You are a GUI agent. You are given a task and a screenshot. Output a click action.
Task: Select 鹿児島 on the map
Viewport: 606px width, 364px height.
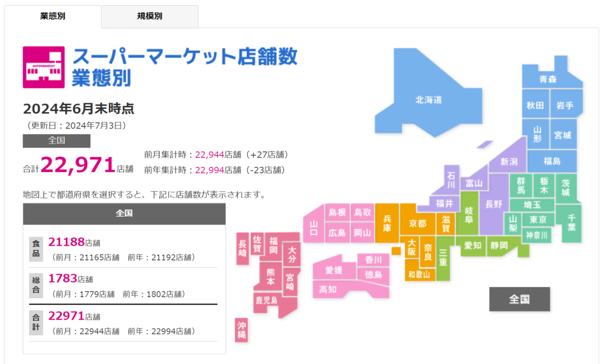point(267,301)
